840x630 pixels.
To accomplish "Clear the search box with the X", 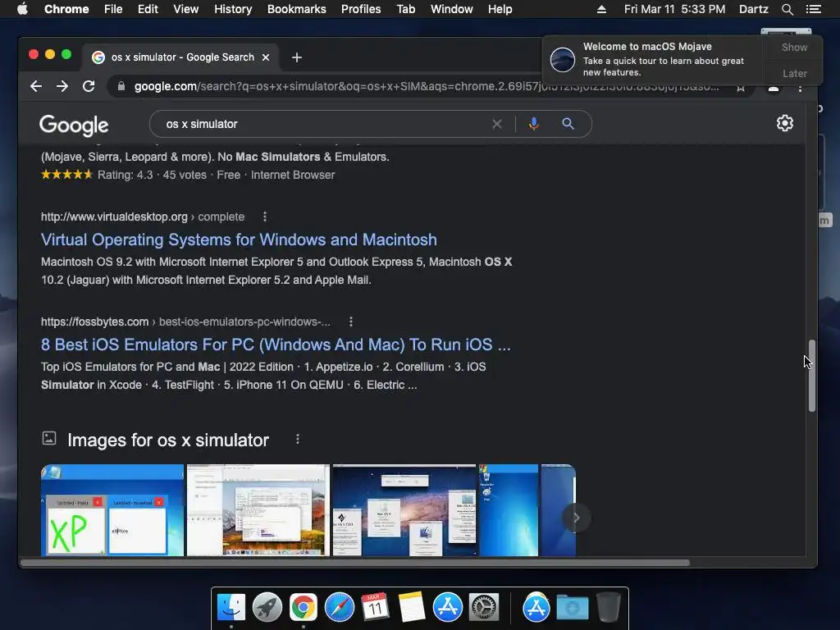I will pos(497,125).
